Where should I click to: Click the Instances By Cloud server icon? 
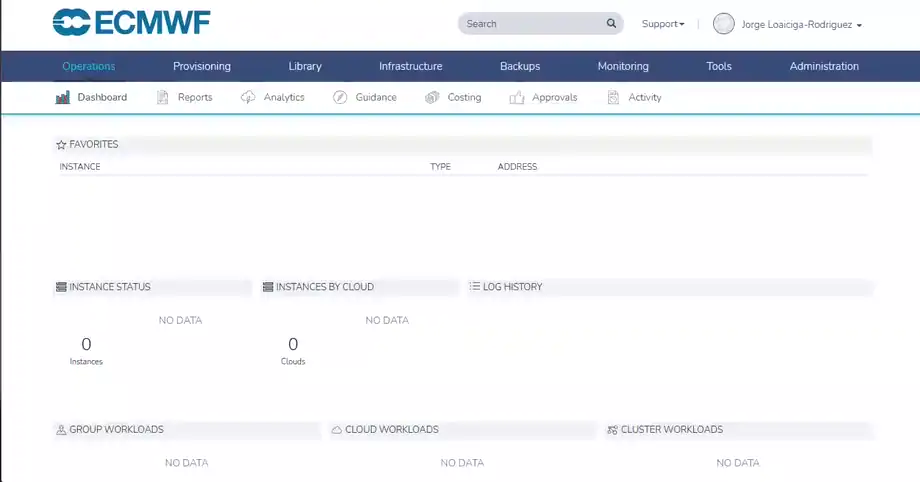pos(268,287)
